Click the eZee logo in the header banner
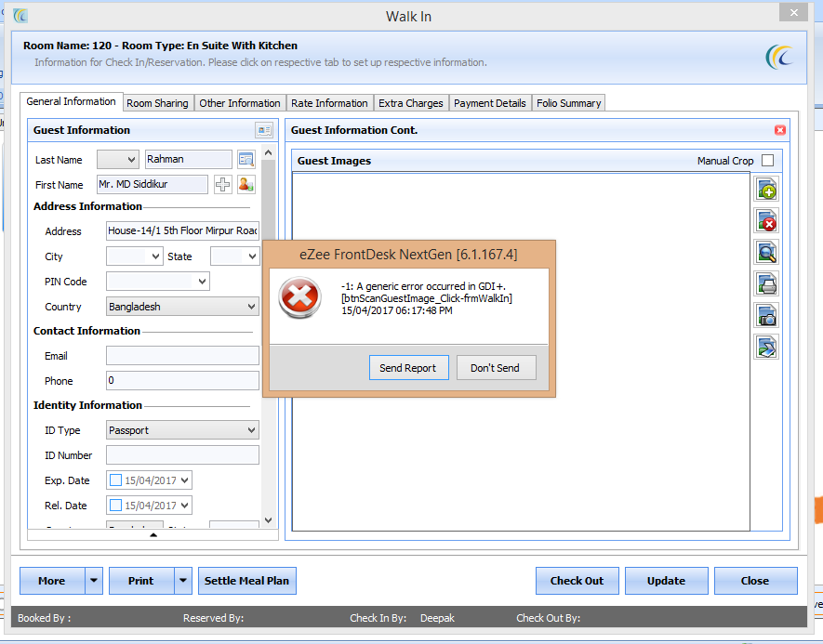Viewport: 823px width, 644px height. coord(779,58)
